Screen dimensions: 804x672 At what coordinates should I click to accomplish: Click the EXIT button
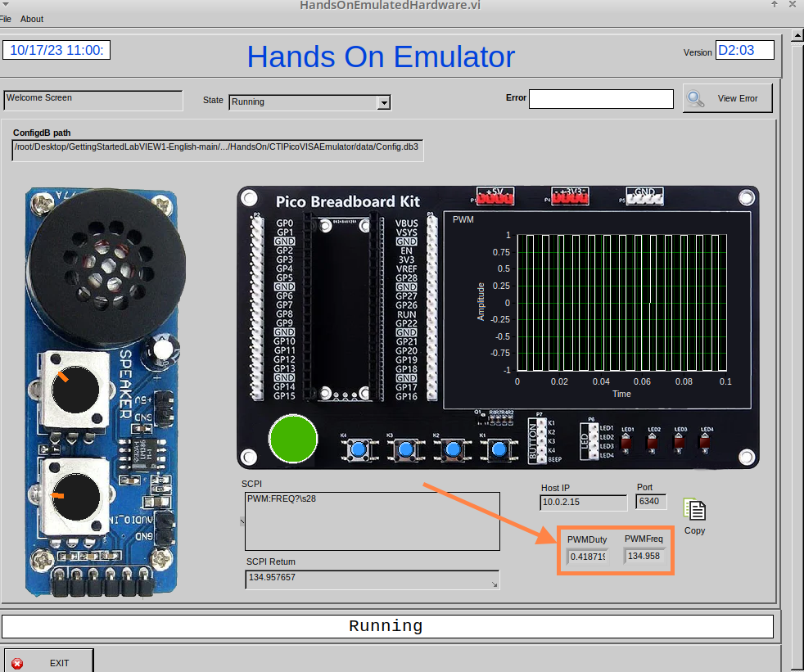coord(48,661)
